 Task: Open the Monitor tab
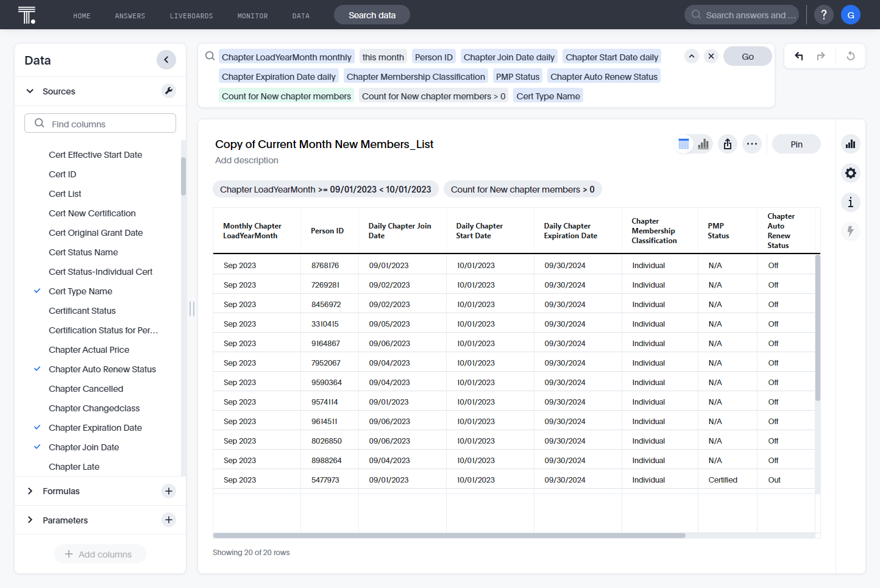tap(252, 16)
